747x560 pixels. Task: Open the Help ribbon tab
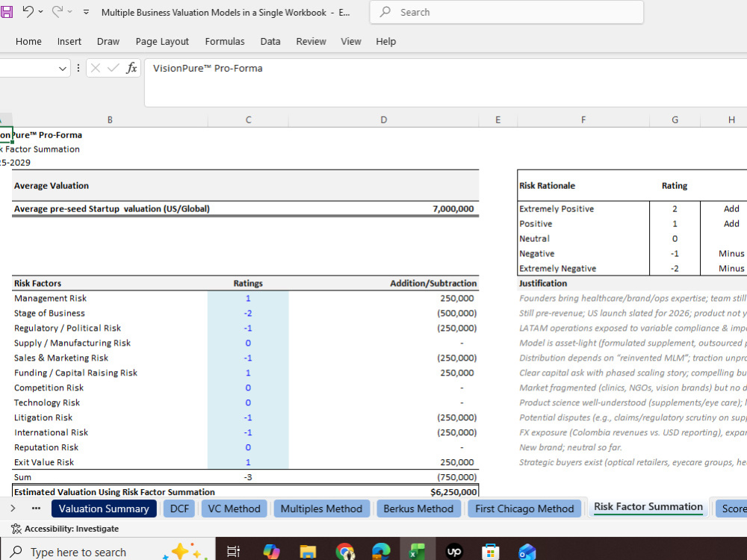(x=386, y=41)
